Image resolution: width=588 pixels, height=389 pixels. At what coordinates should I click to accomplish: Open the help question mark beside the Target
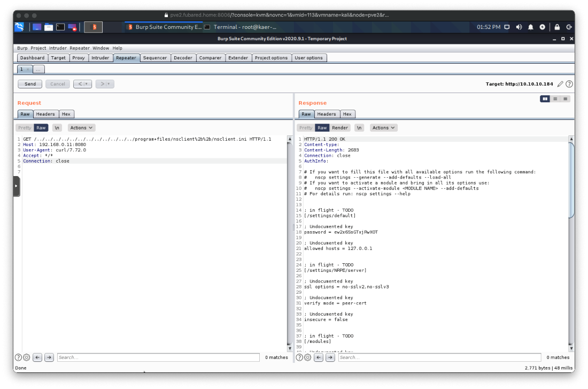(x=569, y=83)
